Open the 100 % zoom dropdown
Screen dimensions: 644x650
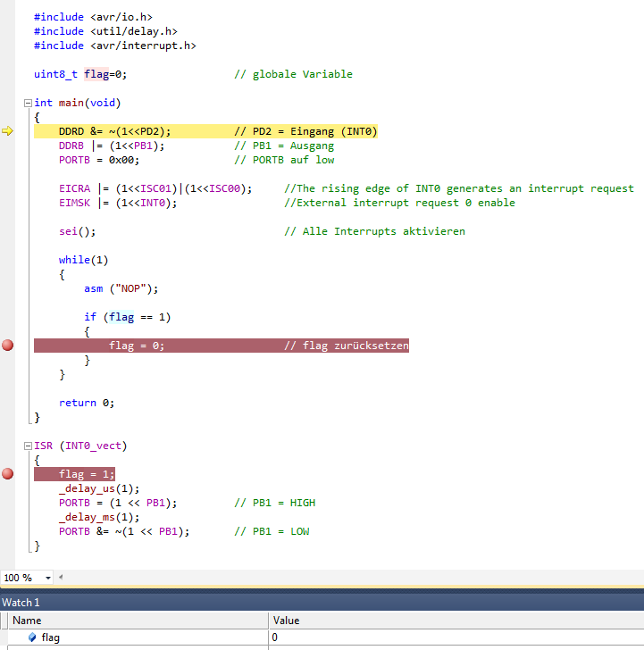pos(48,578)
